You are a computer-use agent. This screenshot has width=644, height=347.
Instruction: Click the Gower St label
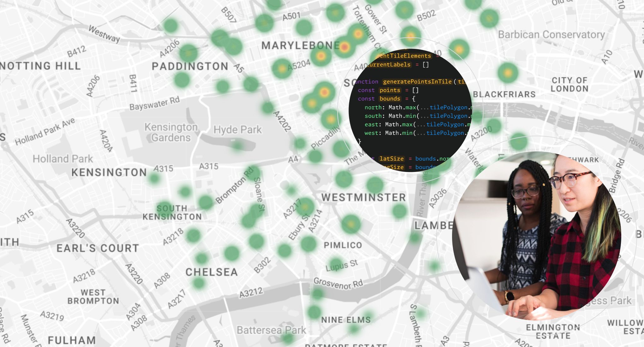(376, 19)
